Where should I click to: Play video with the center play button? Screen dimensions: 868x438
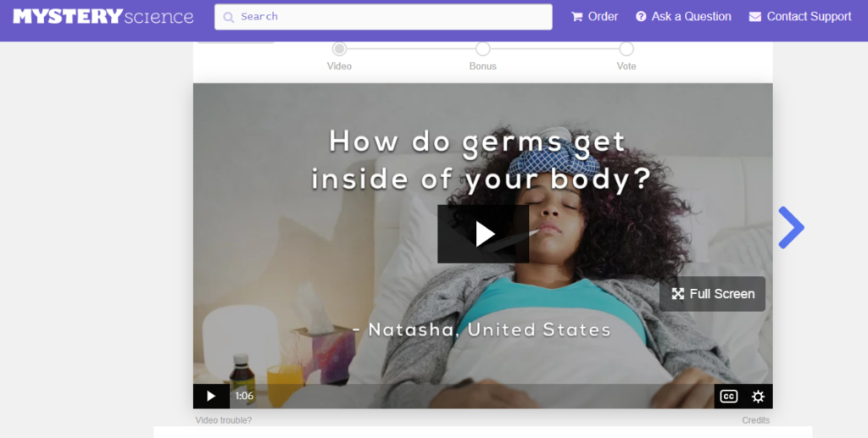482,234
